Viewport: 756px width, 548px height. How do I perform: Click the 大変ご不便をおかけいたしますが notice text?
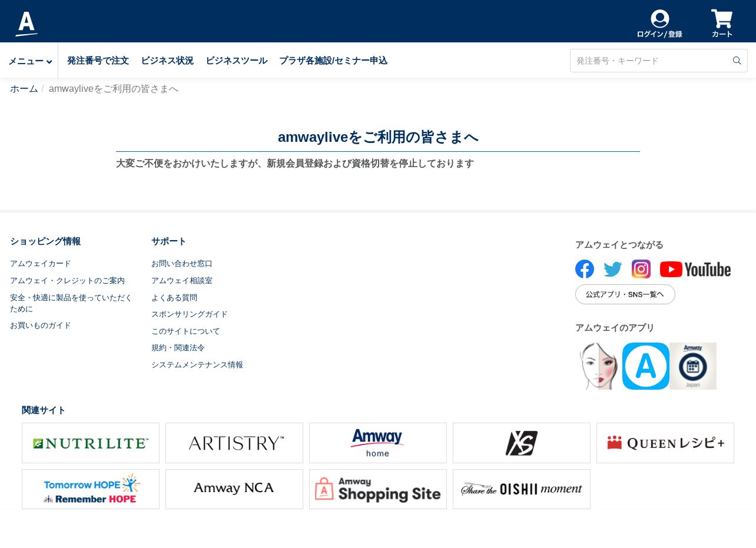point(295,164)
